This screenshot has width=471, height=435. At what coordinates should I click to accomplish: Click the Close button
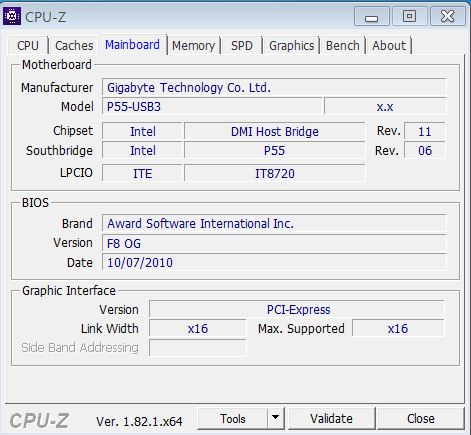pos(421,419)
